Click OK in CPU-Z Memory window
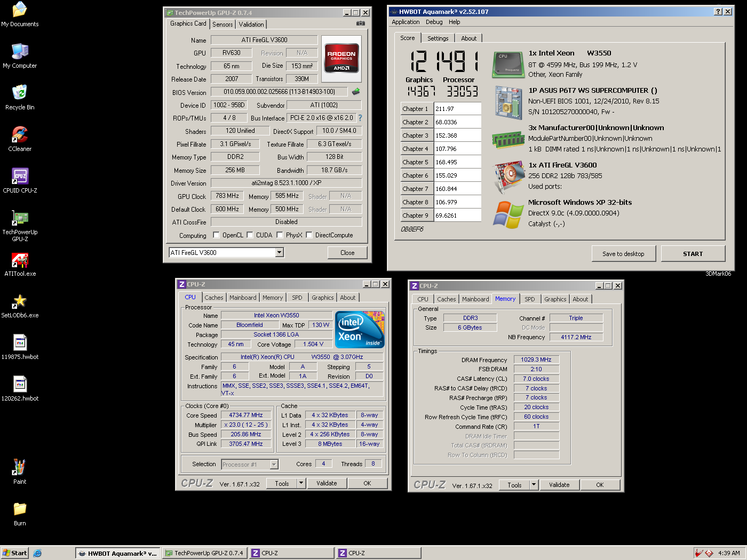Viewport: 747px width, 560px height. [600, 485]
